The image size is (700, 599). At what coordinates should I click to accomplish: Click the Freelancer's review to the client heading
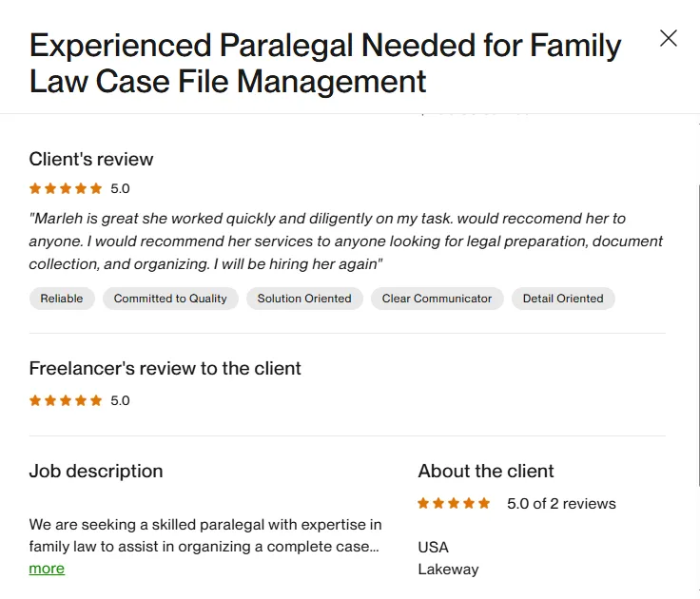coord(165,368)
